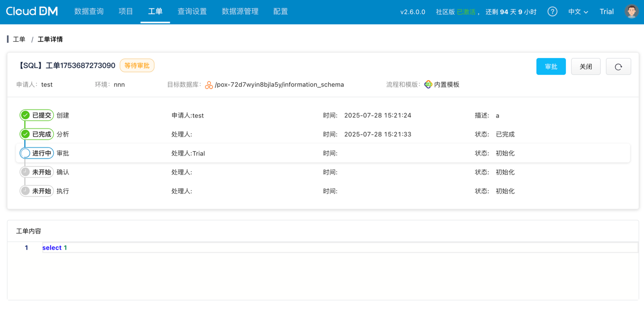Expand the 中文 language dropdown

578,12
